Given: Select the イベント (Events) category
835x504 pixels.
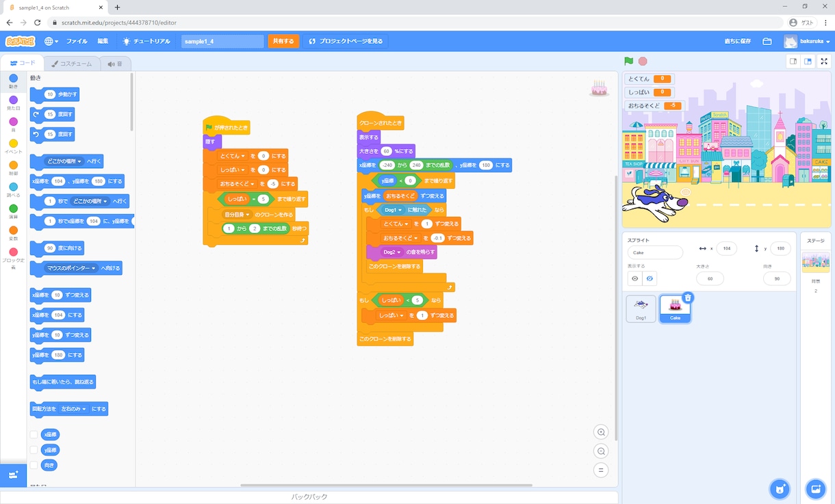Looking at the screenshot, I should tap(14, 146).
